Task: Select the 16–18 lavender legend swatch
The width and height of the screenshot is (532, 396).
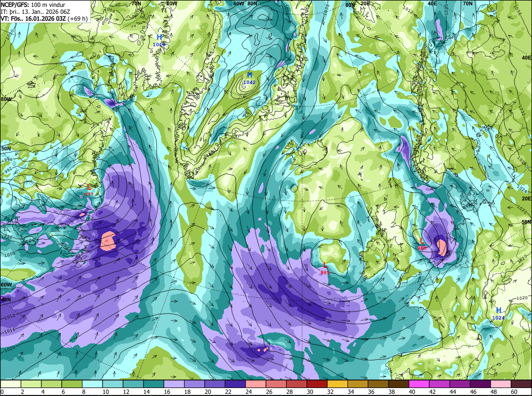Action: click(x=174, y=384)
